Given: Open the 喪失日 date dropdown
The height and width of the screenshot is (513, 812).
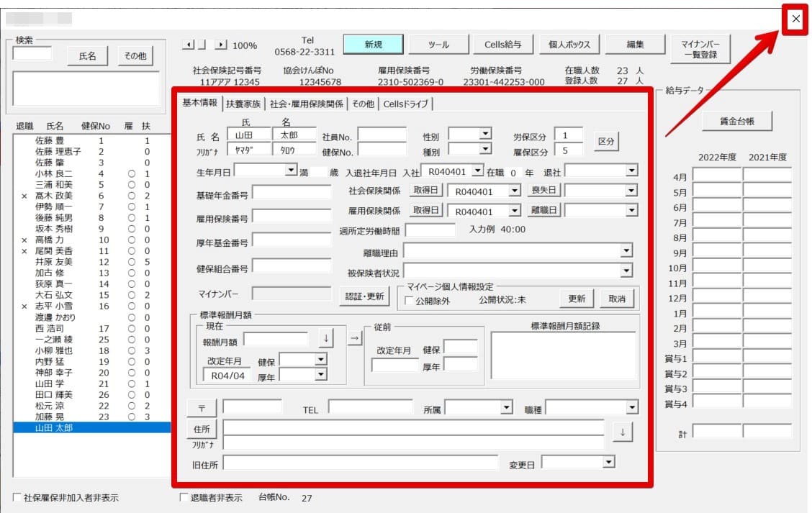Looking at the screenshot, I should click(631, 191).
